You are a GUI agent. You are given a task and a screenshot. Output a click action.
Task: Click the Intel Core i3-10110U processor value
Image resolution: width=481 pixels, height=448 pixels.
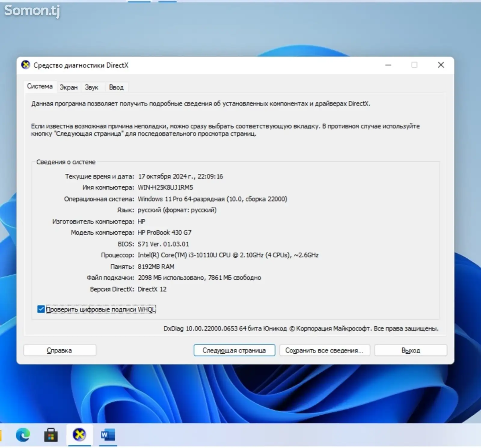click(x=228, y=255)
